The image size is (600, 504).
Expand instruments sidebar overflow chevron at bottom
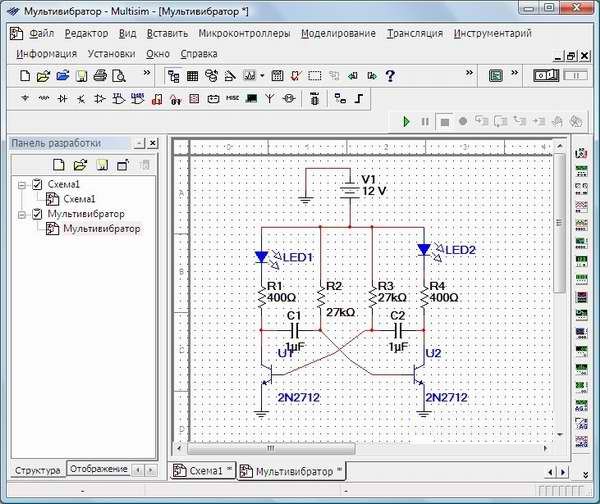(585, 475)
